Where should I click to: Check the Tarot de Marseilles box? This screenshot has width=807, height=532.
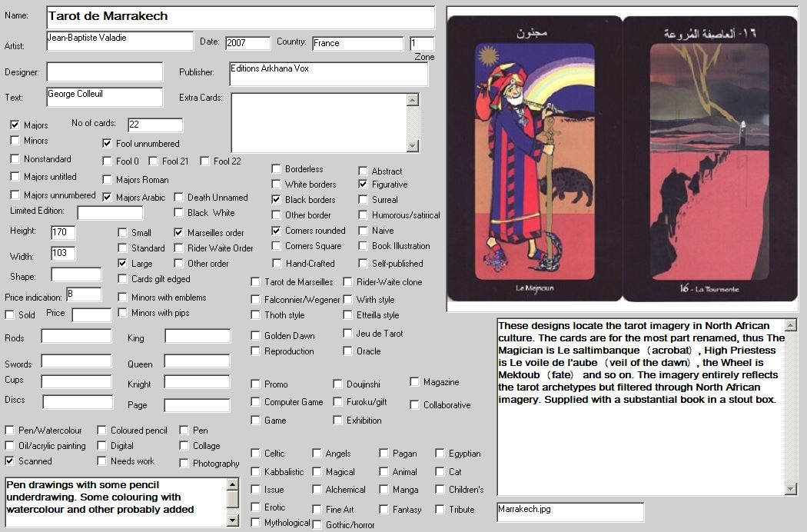(256, 282)
